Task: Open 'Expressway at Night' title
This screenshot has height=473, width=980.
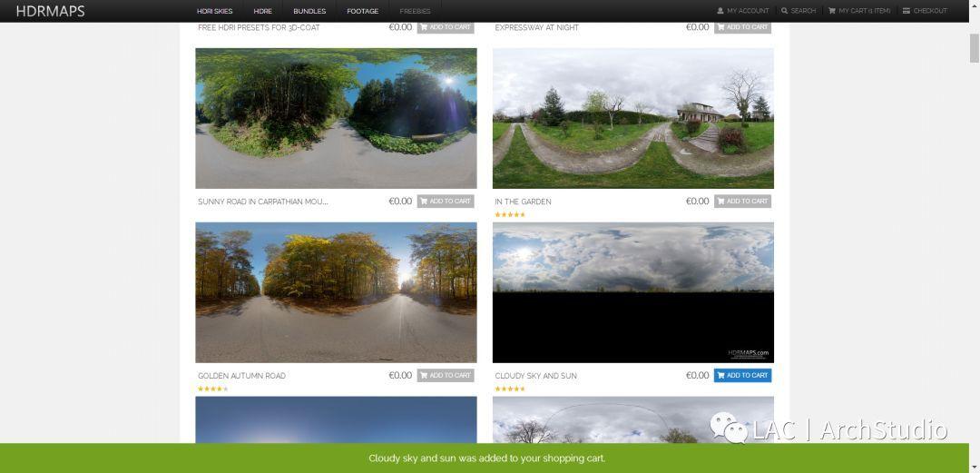Action: click(x=537, y=27)
